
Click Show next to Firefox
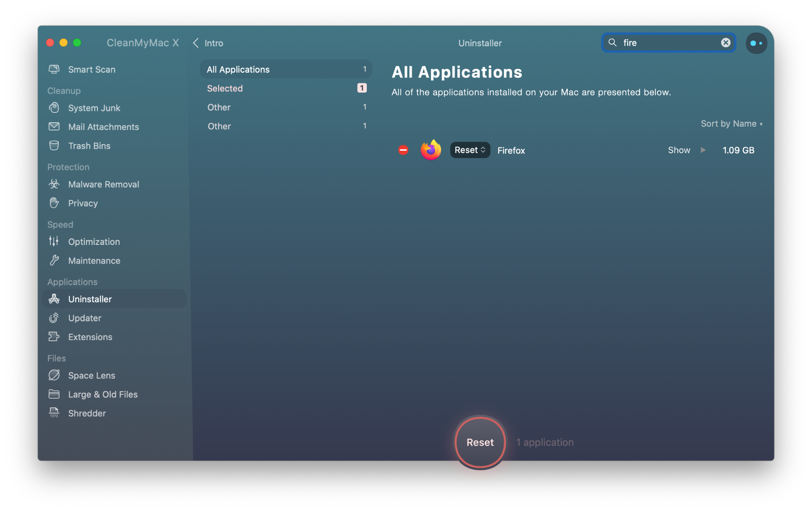point(679,150)
